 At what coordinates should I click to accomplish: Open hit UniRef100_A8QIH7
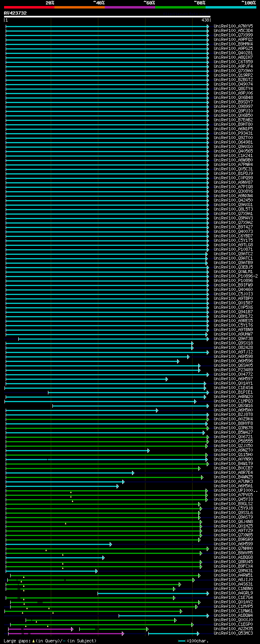pyautogui.click(x=233, y=57)
